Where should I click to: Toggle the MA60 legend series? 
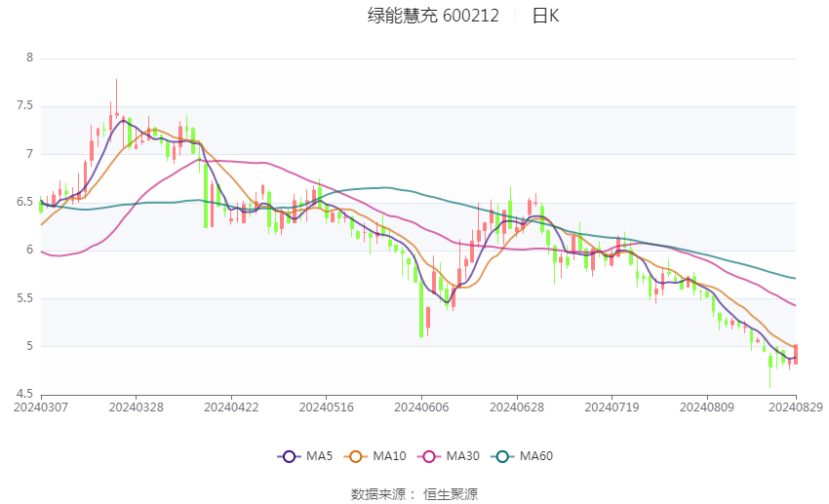click(x=522, y=456)
